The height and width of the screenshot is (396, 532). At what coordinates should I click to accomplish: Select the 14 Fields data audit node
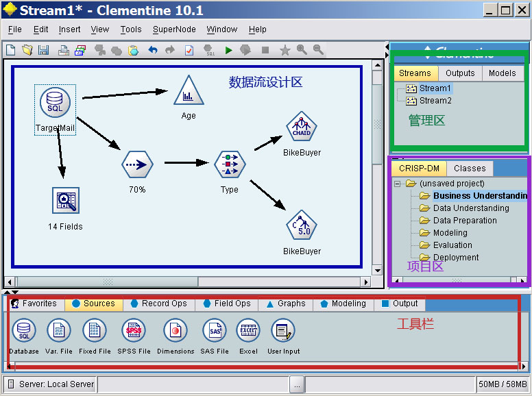66,200
